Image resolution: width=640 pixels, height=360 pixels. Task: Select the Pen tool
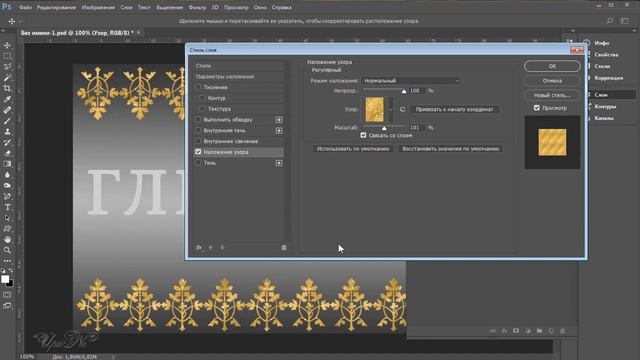7,196
